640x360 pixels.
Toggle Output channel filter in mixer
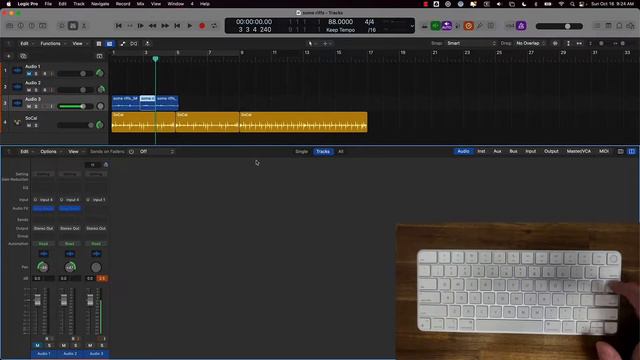[551, 151]
